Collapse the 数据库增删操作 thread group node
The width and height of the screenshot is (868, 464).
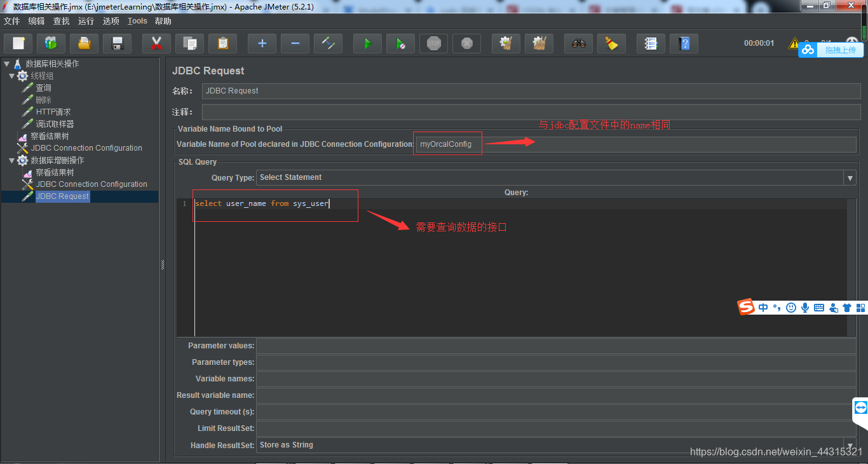(11, 160)
